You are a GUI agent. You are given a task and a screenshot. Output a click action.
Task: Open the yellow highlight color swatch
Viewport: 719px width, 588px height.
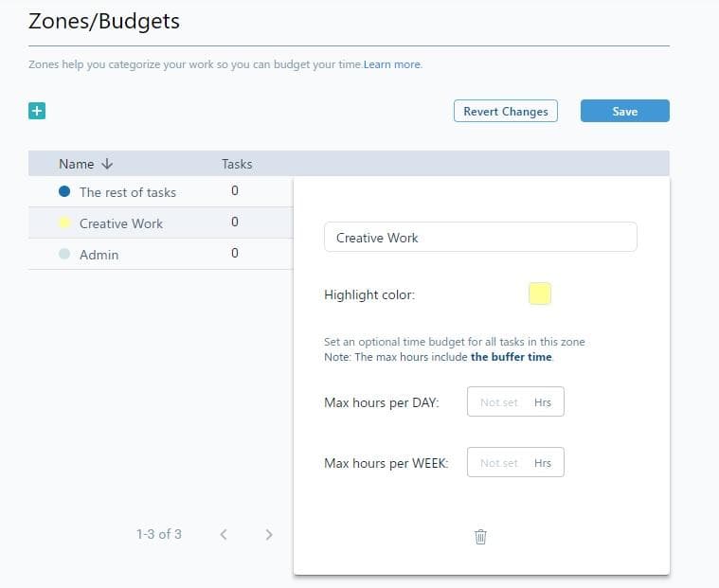pyautogui.click(x=540, y=294)
